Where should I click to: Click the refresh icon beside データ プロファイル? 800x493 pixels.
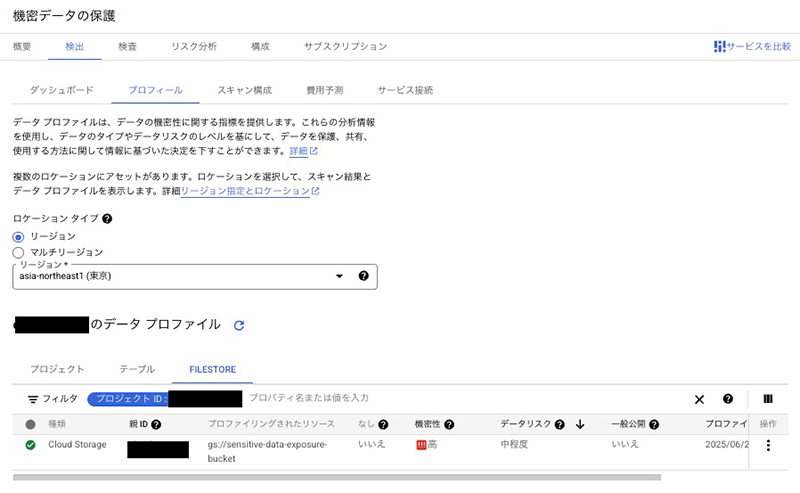(x=239, y=326)
